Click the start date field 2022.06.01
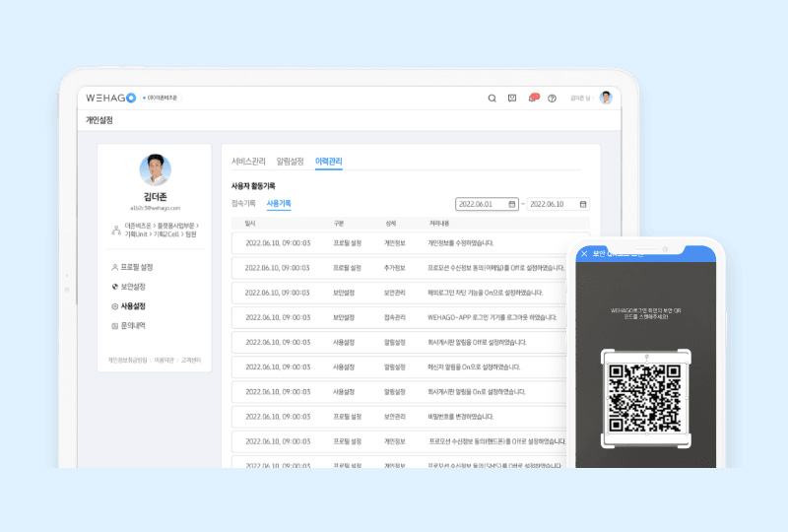This screenshot has width=788, height=532. point(487,204)
